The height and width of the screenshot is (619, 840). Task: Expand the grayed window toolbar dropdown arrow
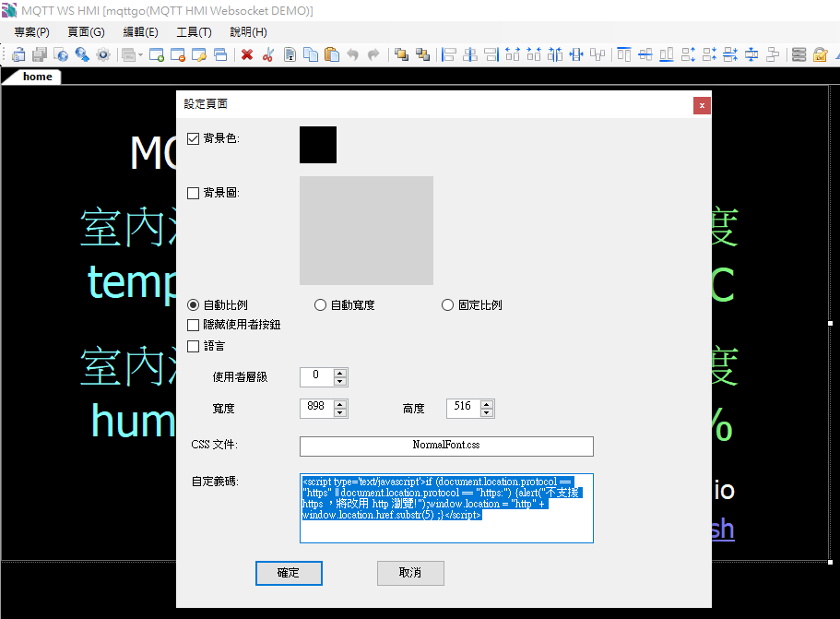pos(140,54)
